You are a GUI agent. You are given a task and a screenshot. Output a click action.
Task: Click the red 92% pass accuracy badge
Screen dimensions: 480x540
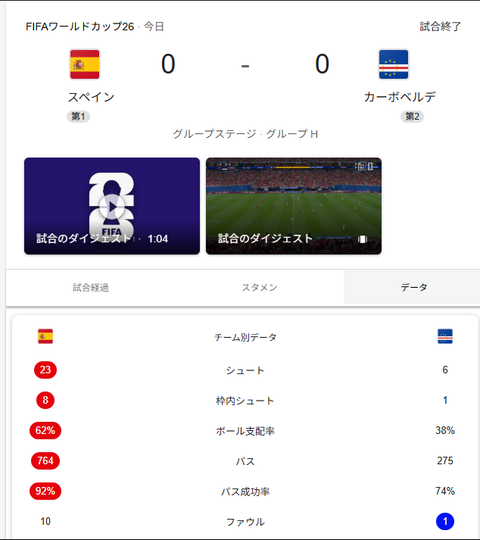click(x=45, y=491)
